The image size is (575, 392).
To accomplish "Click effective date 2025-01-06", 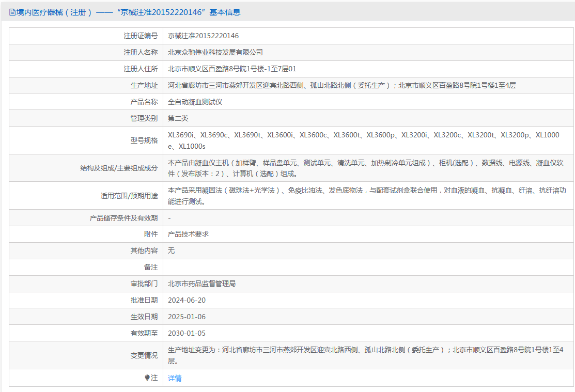I will 187,317.
